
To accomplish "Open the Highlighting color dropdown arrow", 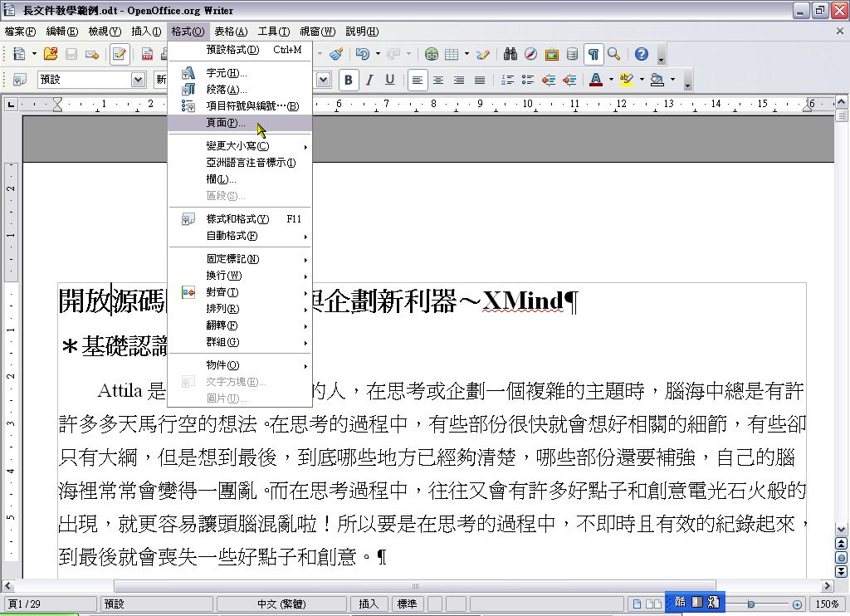I will click(642, 80).
